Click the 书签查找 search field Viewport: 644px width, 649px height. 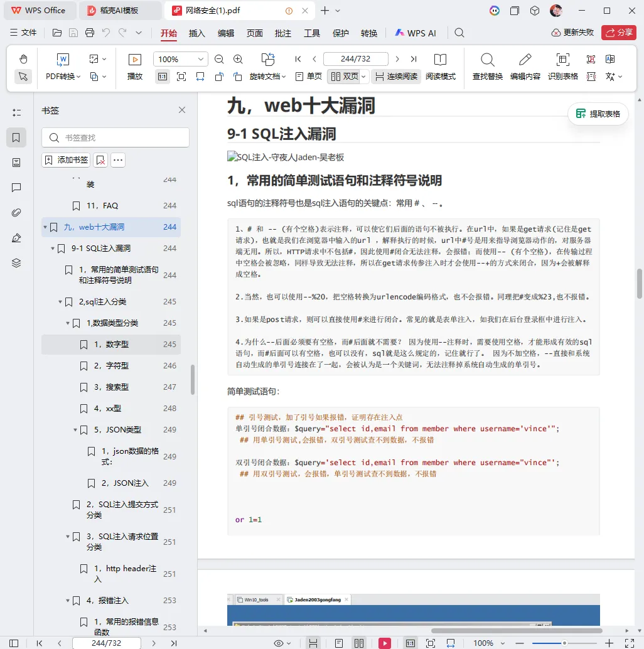[115, 138]
